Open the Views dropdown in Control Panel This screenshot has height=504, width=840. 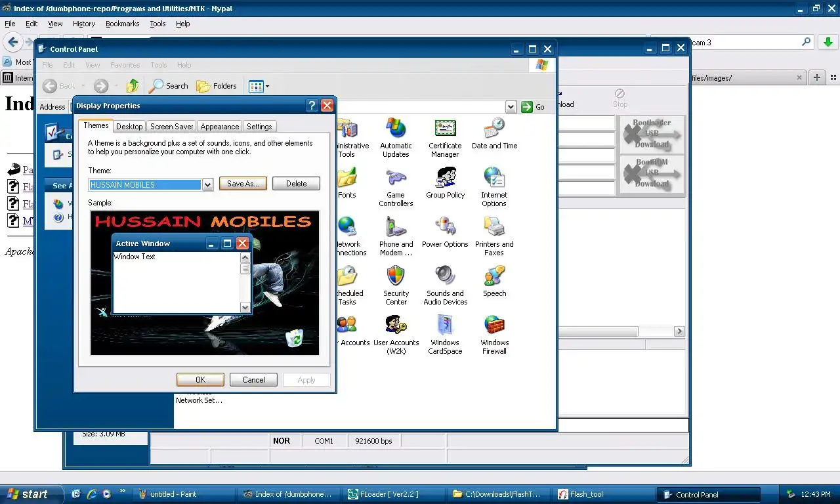click(x=259, y=86)
